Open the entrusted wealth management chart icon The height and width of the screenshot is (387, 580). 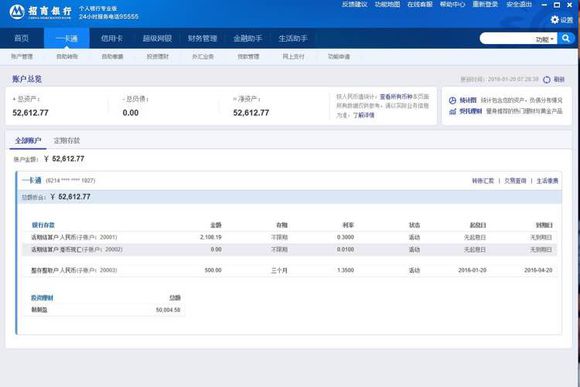coord(452,111)
